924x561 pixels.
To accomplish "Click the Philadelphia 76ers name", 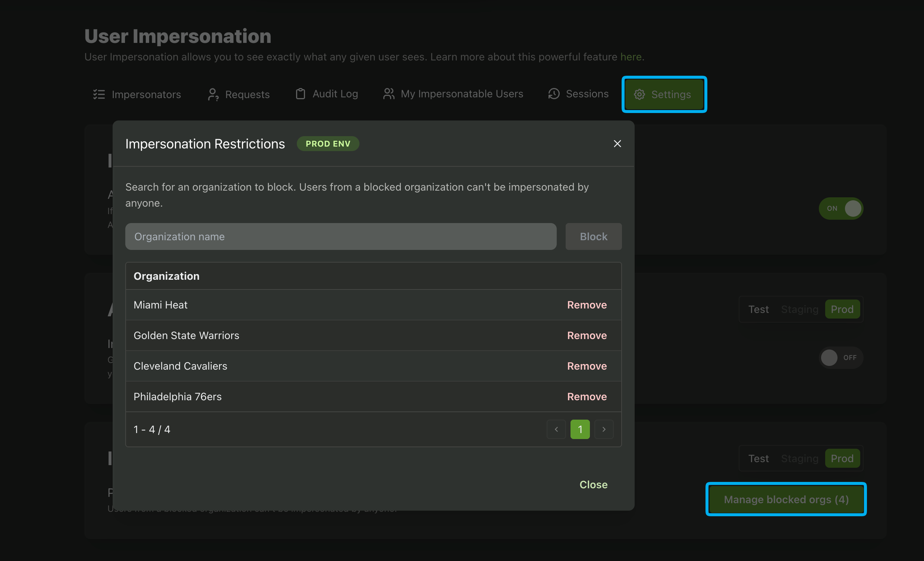I will tap(177, 397).
